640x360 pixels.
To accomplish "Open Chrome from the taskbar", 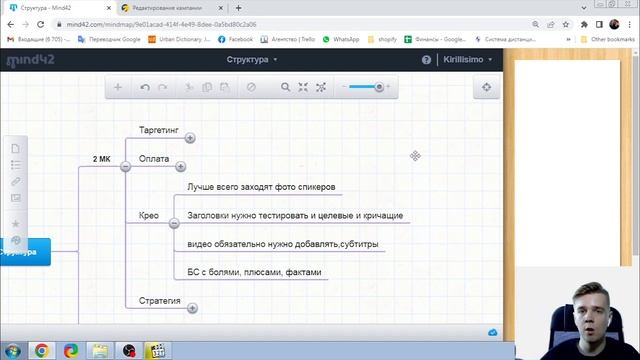I will click(x=41, y=351).
